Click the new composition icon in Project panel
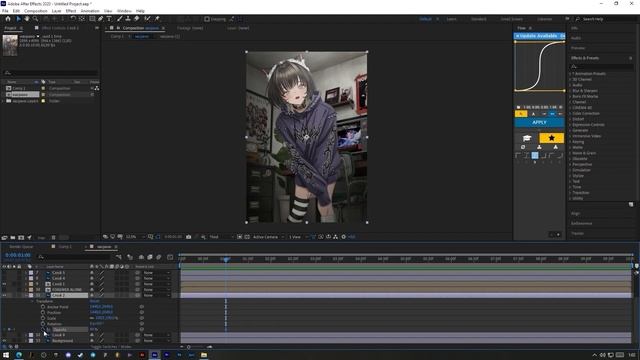 click(x=21, y=238)
